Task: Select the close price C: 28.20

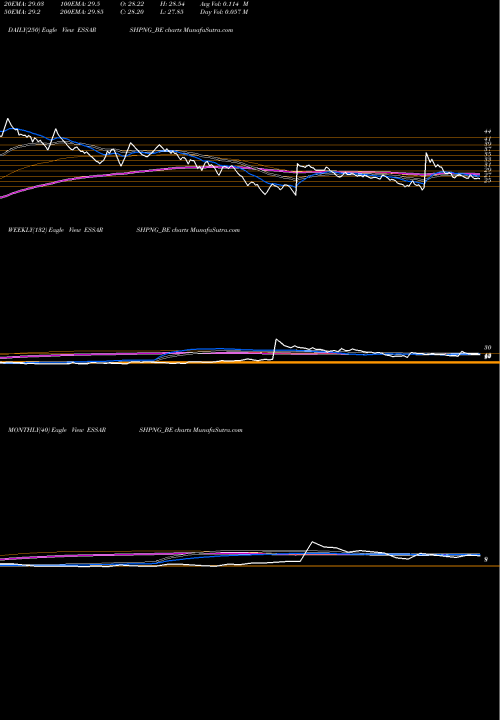Action: (134, 12)
